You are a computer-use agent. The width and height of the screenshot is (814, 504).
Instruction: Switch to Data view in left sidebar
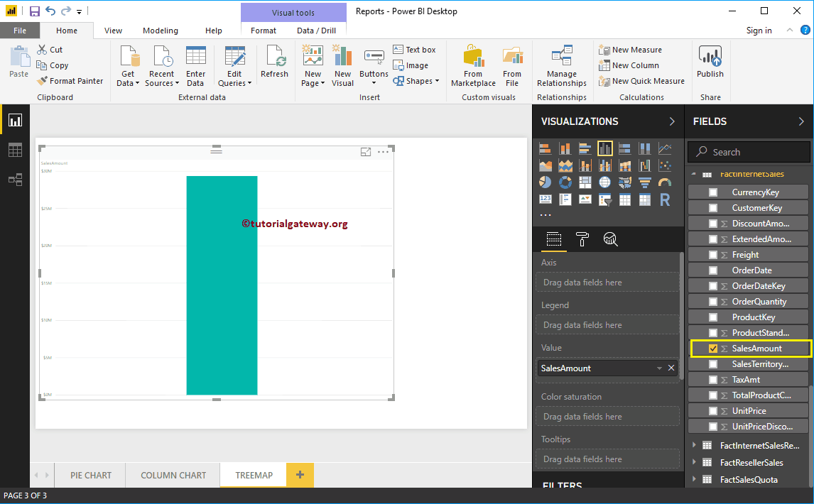pyautogui.click(x=15, y=150)
